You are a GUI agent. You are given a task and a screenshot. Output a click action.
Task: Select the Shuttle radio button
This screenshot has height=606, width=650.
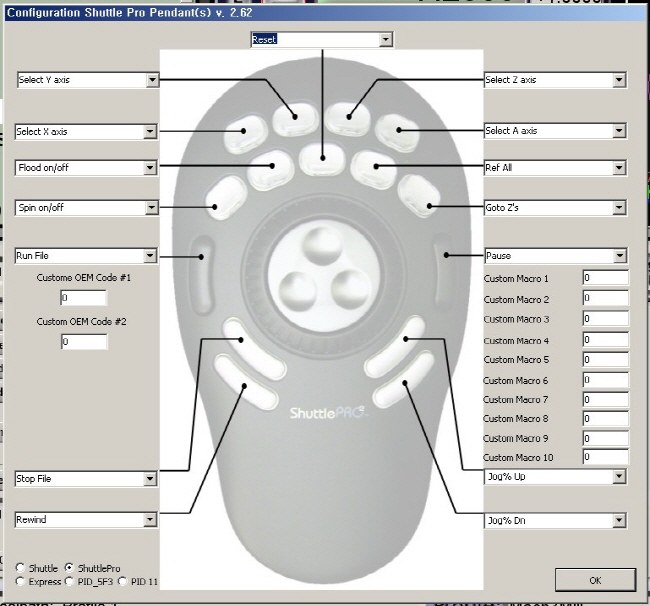[x=20, y=568]
